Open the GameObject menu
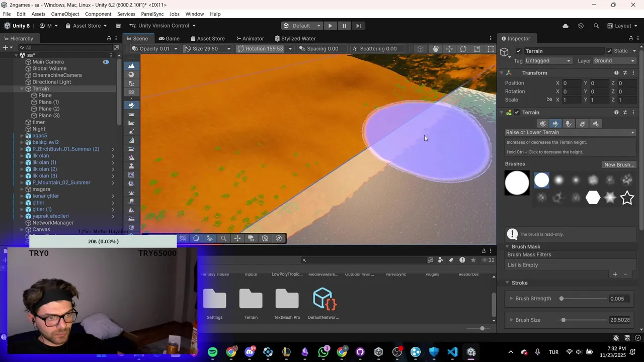The height and width of the screenshot is (362, 644). pyautogui.click(x=65, y=14)
